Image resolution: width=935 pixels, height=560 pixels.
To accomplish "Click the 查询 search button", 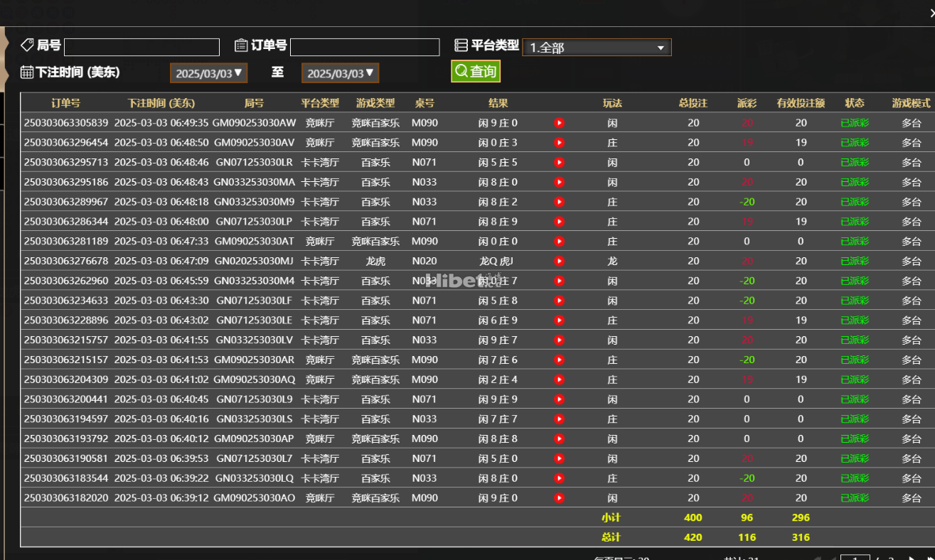I will click(x=476, y=71).
